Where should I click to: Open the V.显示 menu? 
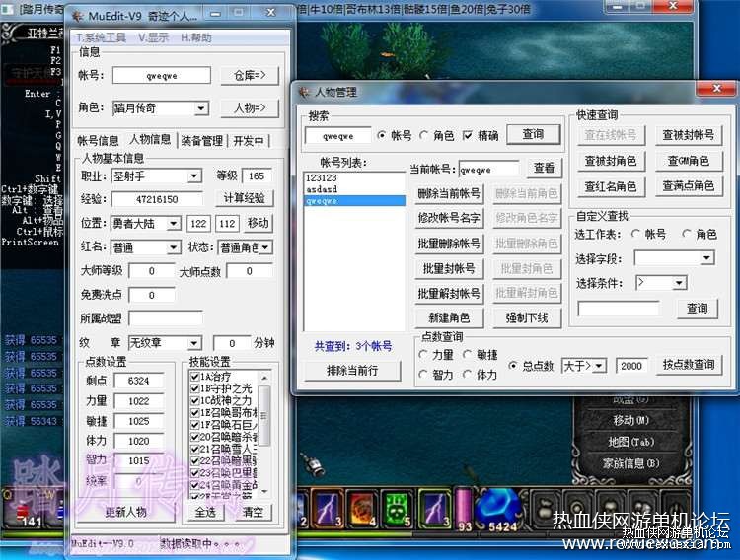pyautogui.click(x=153, y=37)
